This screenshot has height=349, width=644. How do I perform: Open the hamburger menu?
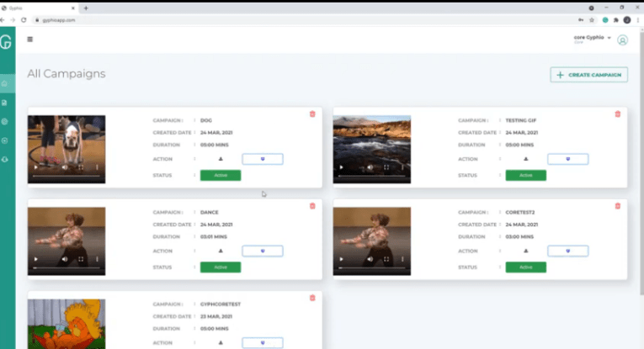(30, 40)
